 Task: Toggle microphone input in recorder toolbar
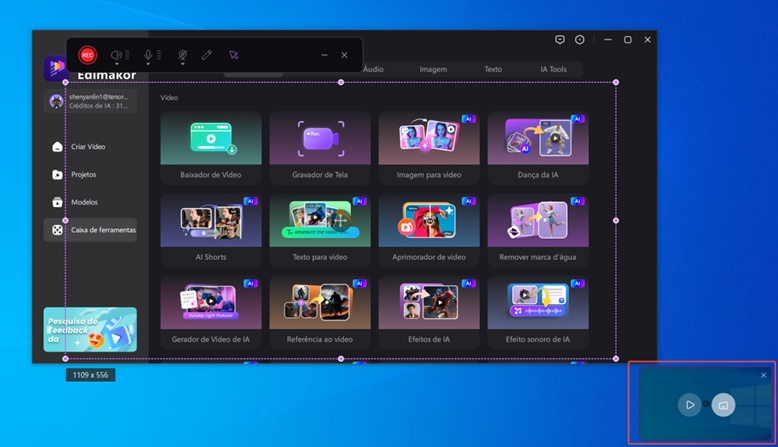pyautogui.click(x=148, y=55)
